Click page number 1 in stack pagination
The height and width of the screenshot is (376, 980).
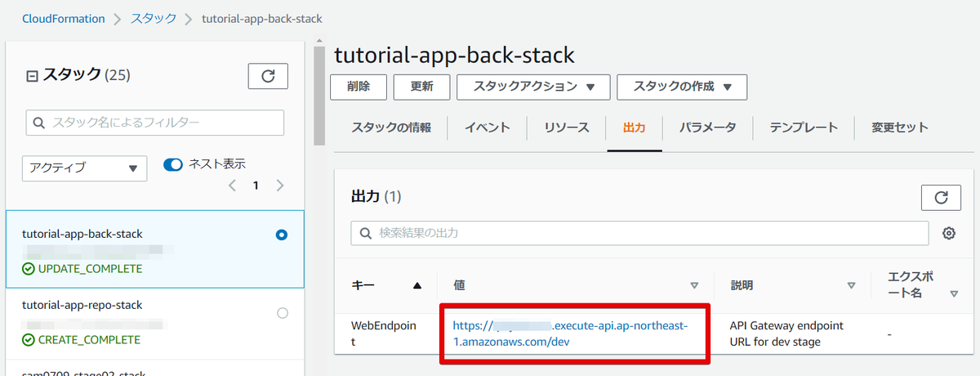click(x=256, y=186)
